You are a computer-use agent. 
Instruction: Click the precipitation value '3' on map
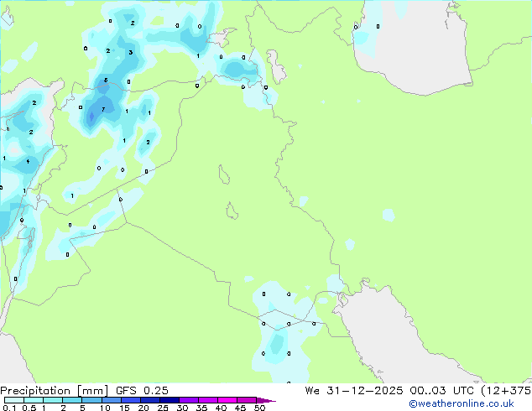tap(131, 52)
